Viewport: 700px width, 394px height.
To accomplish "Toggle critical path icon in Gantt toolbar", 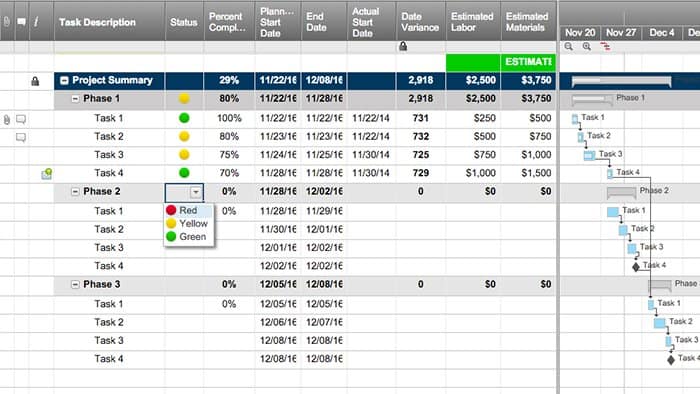I will [x=605, y=46].
